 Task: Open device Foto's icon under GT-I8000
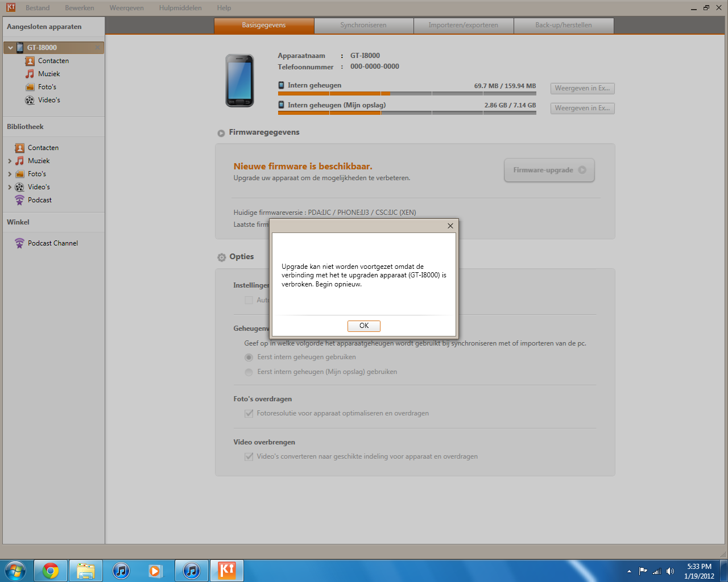(30, 87)
